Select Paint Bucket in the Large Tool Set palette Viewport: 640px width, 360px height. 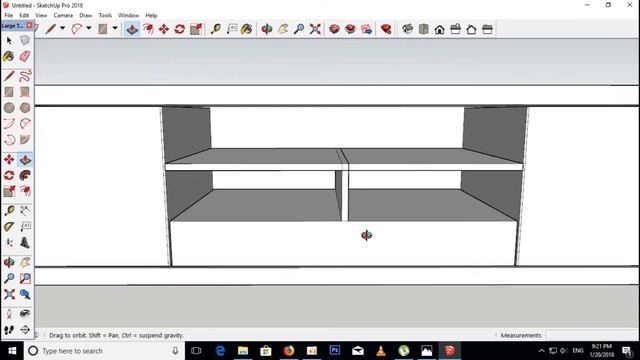pyautogui.click(x=9, y=56)
